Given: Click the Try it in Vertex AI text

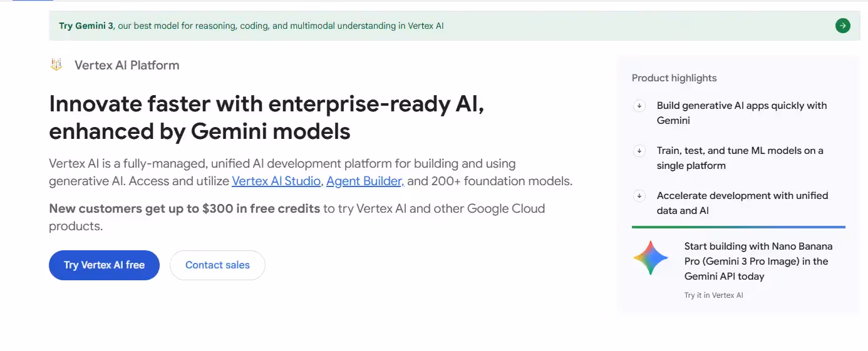Looking at the screenshot, I should click(x=713, y=295).
